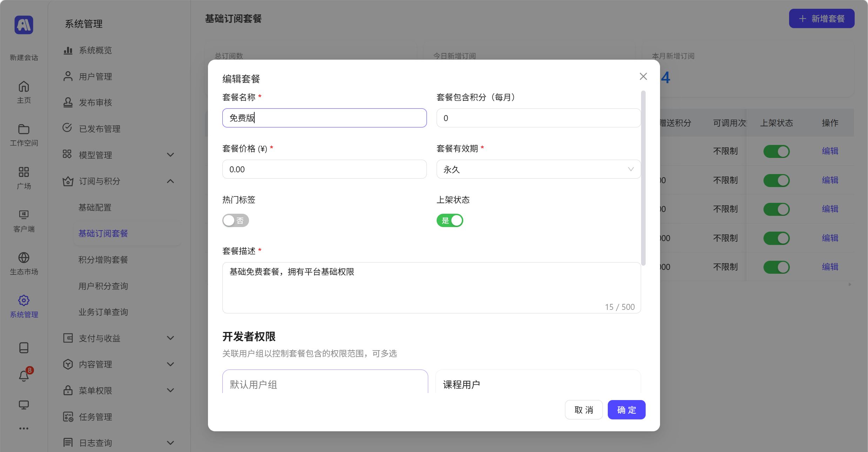
Task: Click the 内容管理 cube icon
Action: (x=68, y=364)
